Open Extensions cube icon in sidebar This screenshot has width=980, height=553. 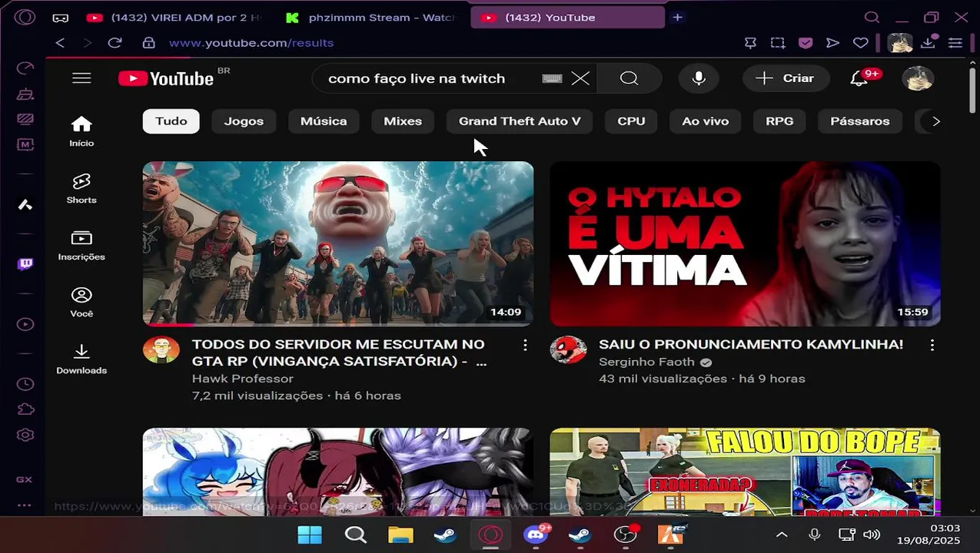click(x=25, y=409)
